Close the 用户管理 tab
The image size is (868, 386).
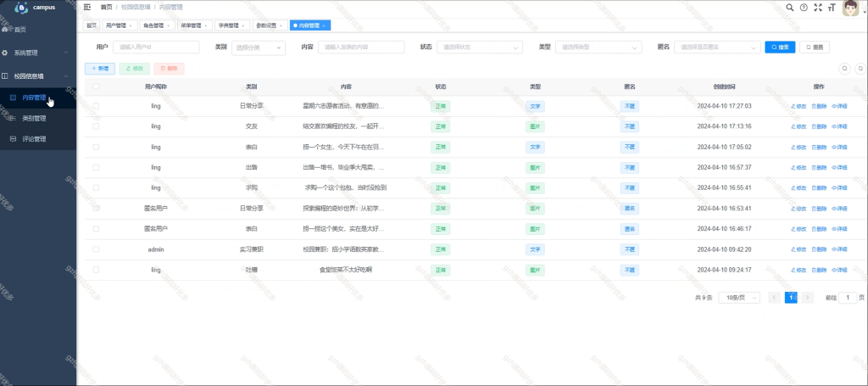click(130, 25)
